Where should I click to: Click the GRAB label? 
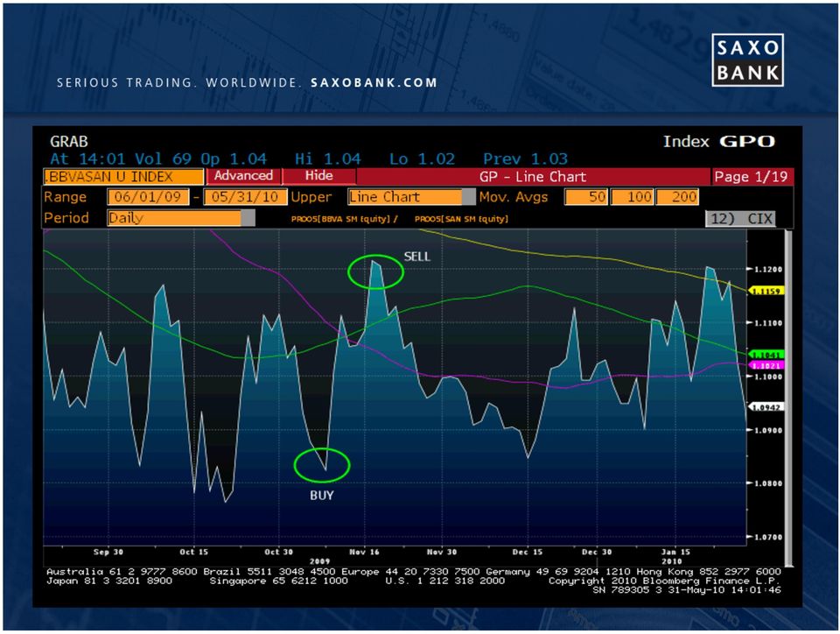[69, 142]
